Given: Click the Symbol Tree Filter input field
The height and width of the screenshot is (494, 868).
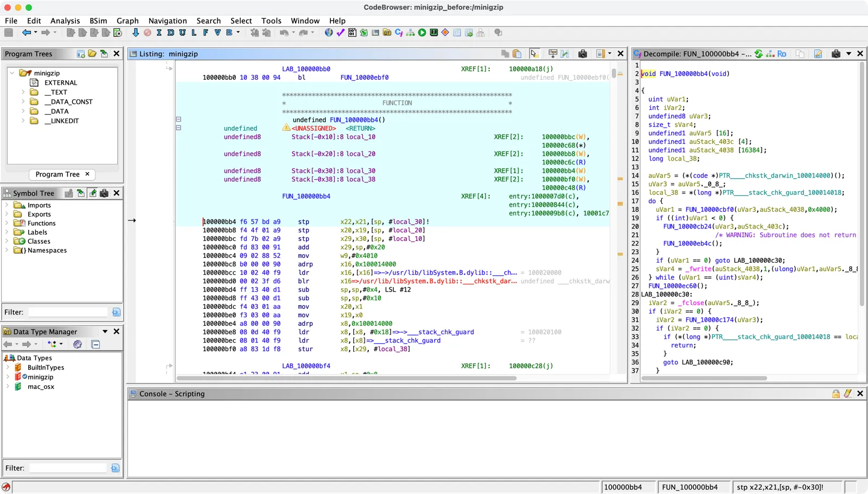Looking at the screenshot, I should coord(68,312).
